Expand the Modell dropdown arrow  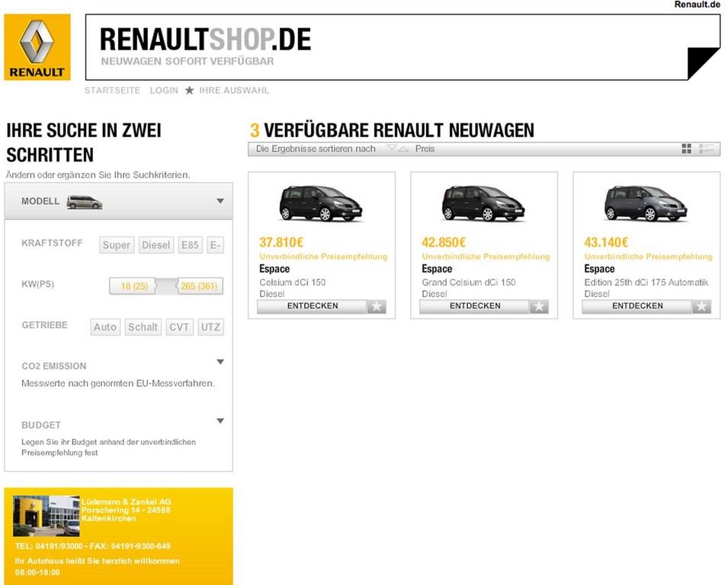tap(220, 201)
